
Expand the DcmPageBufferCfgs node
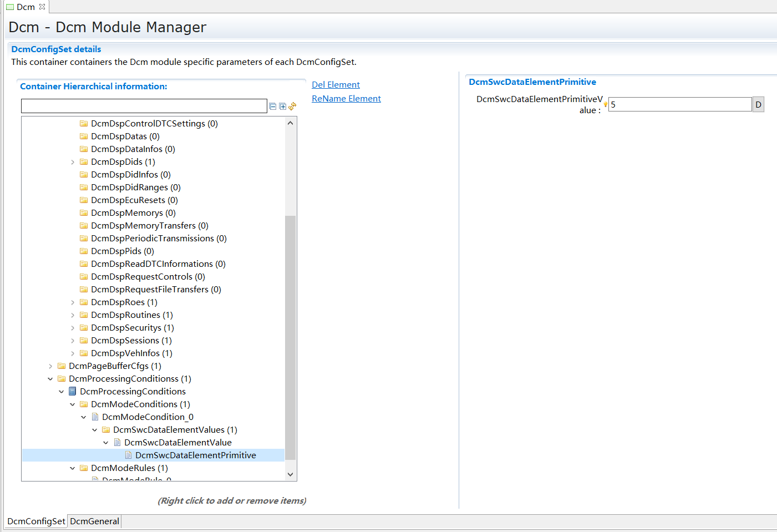50,366
